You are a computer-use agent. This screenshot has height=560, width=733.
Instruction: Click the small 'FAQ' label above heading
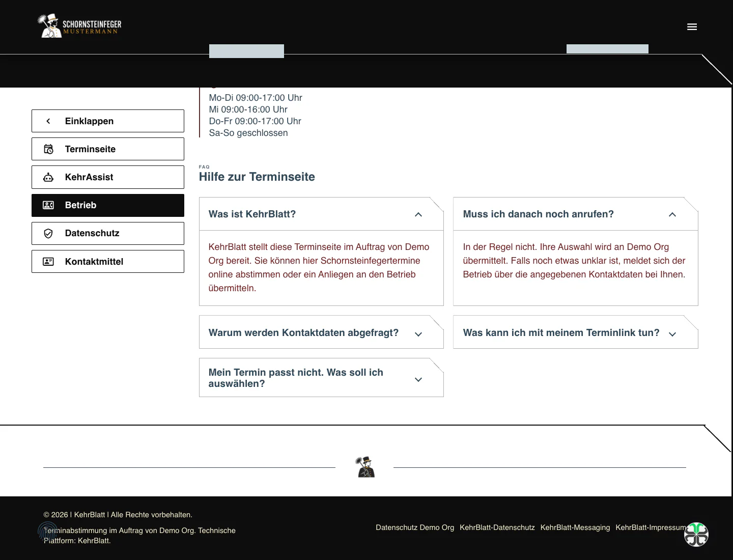pyautogui.click(x=204, y=167)
